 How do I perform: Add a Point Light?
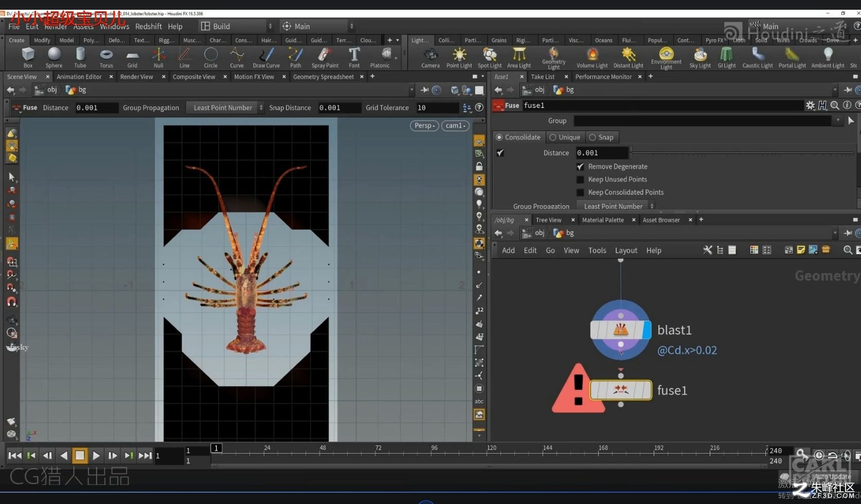[459, 58]
